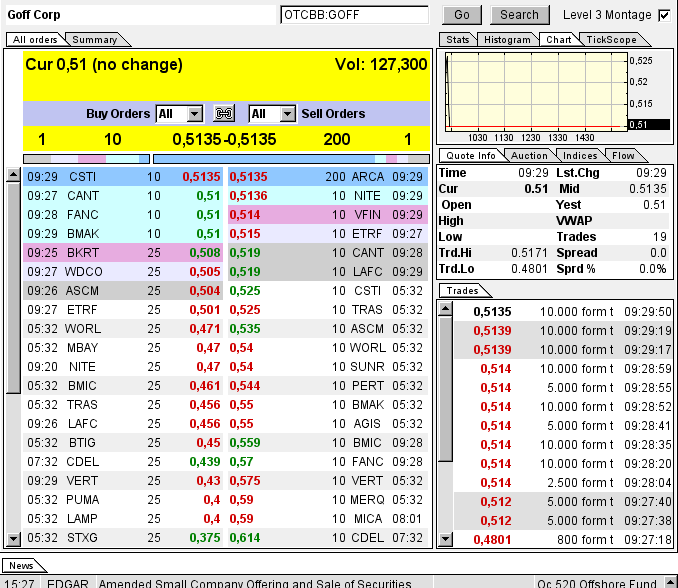The height and width of the screenshot is (588, 678).
Task: Click the Trades list scroll up arrow
Action: 445,309
